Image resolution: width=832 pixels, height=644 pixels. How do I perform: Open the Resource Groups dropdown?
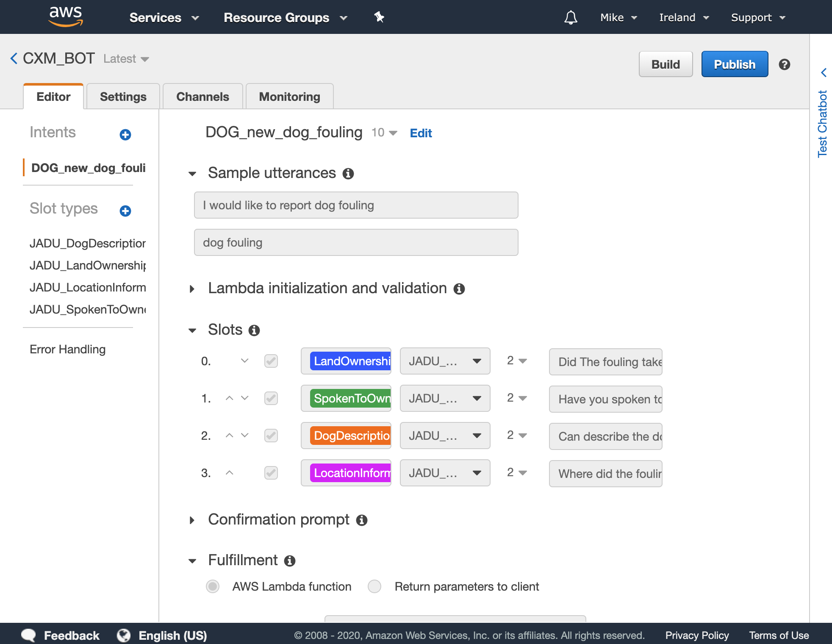[285, 18]
